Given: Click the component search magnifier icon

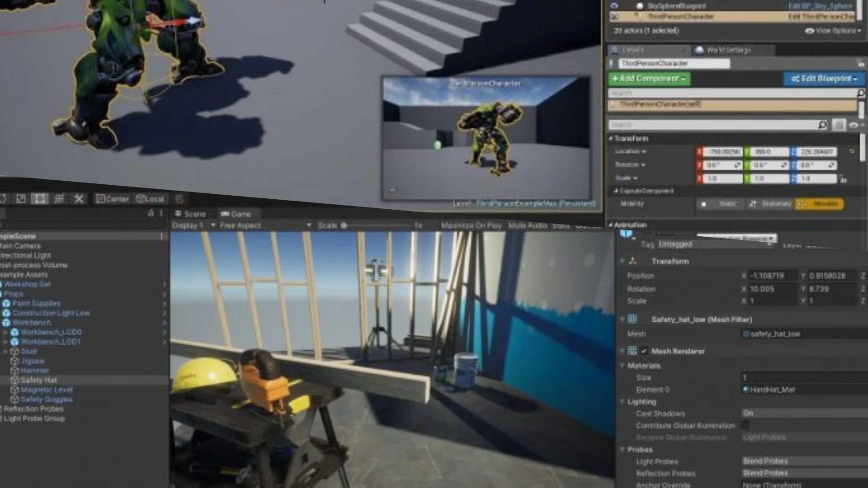Looking at the screenshot, I should pos(861,93).
